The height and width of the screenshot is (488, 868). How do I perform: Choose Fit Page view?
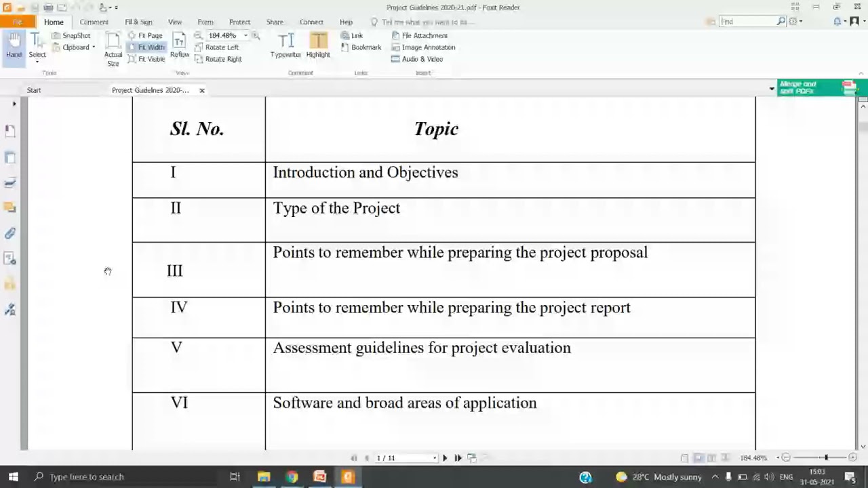pos(145,35)
